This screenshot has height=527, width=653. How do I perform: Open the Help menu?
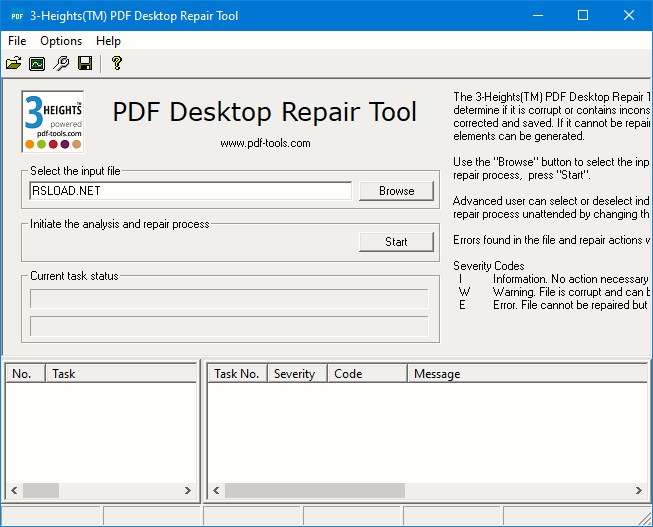point(108,41)
